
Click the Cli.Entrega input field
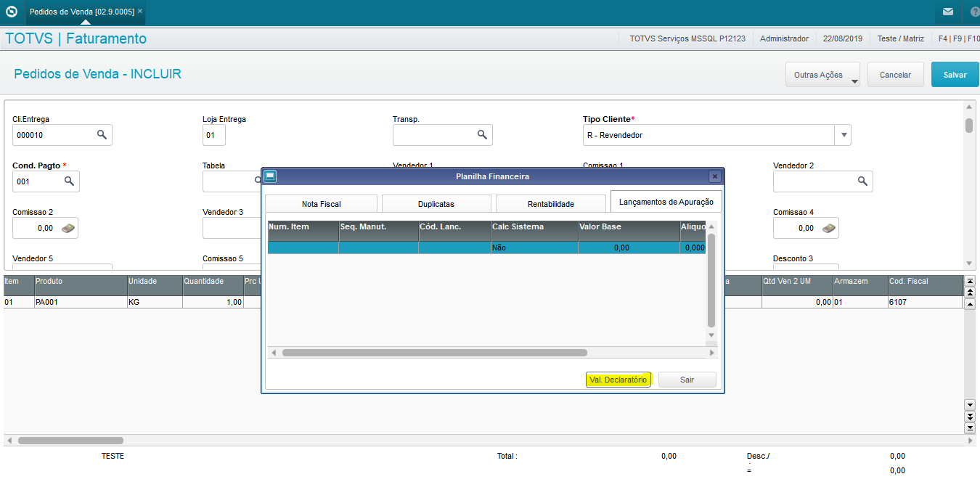point(62,135)
